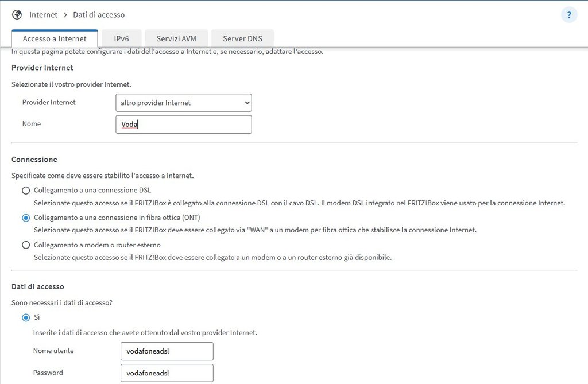Open the IPv6 tab
The width and height of the screenshot is (588, 384).
coord(121,38)
